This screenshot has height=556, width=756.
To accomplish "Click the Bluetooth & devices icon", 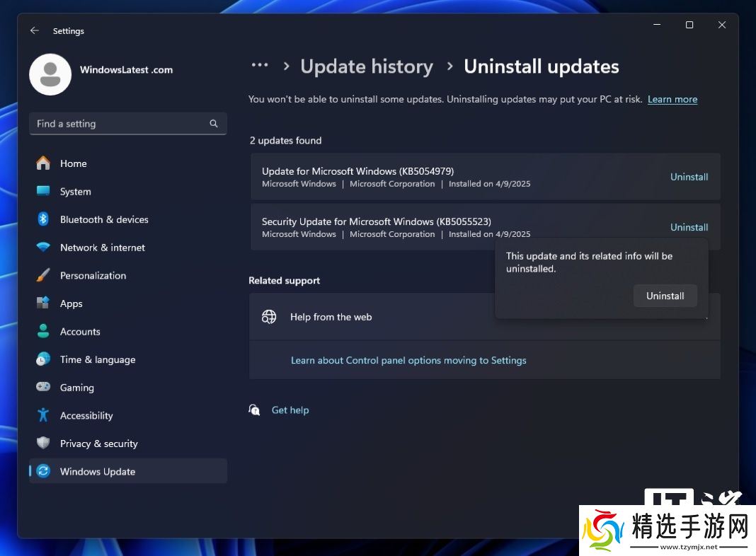I will 43,219.
